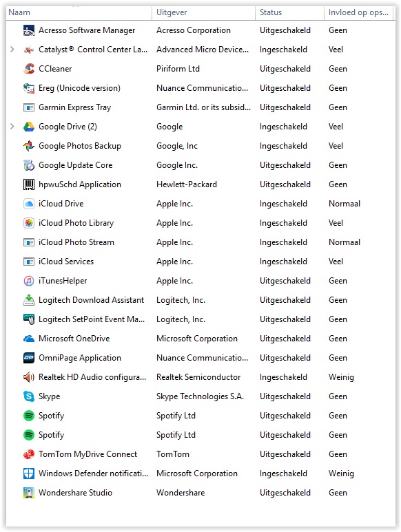
Task: Select the OmniPage Application entry
Action: click(x=200, y=358)
